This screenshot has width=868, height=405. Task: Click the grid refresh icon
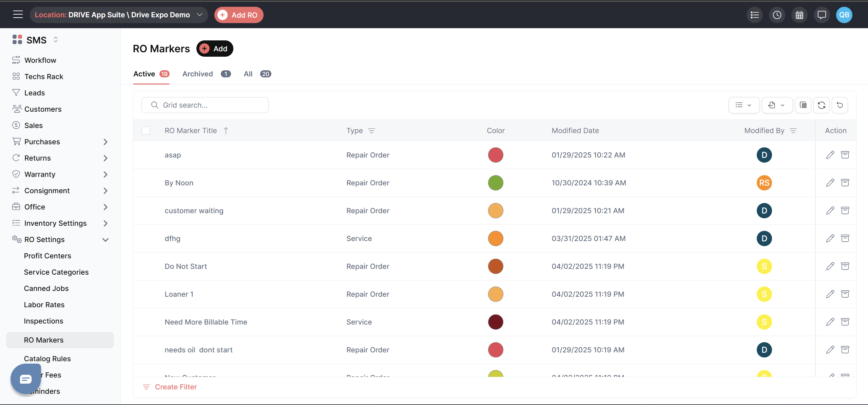click(821, 105)
